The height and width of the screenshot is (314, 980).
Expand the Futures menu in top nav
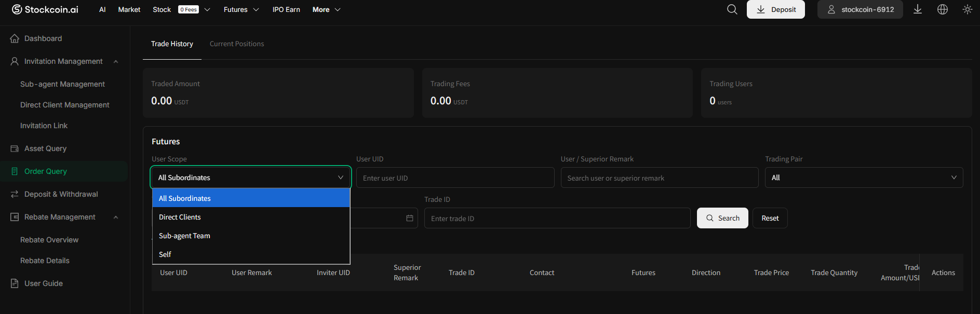[241, 9]
